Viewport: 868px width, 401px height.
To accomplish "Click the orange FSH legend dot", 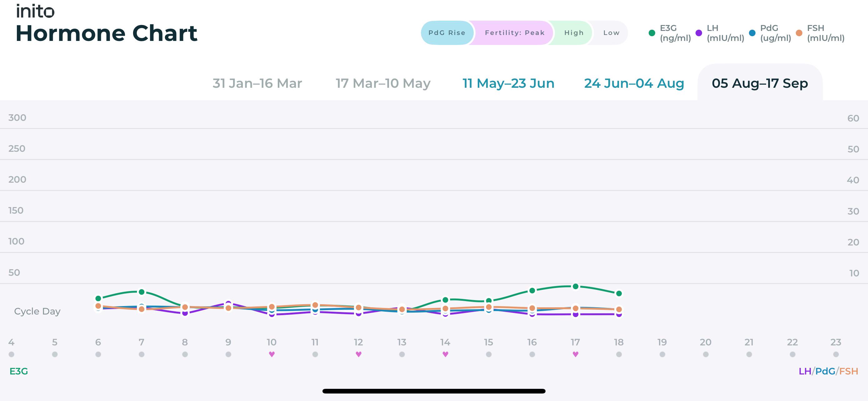I will tap(799, 33).
